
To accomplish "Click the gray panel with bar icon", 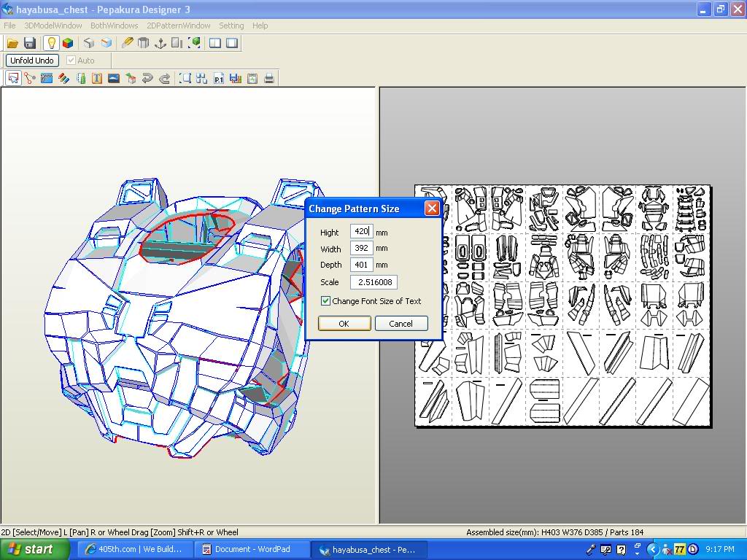I will (x=177, y=43).
